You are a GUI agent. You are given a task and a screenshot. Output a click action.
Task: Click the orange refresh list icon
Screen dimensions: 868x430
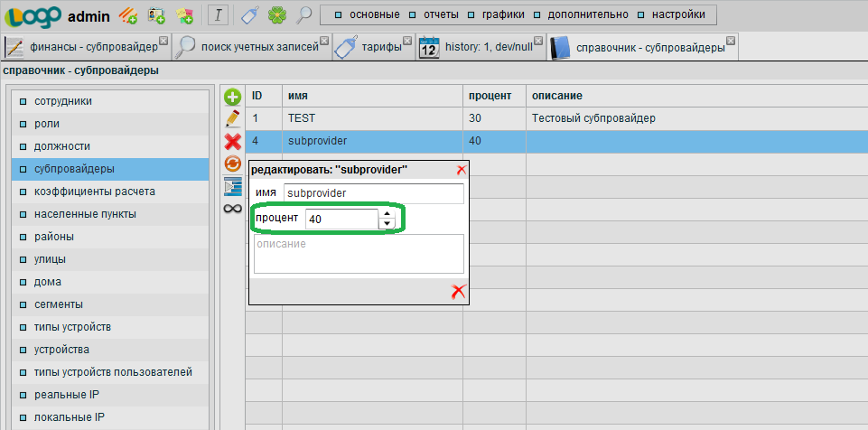[x=232, y=164]
